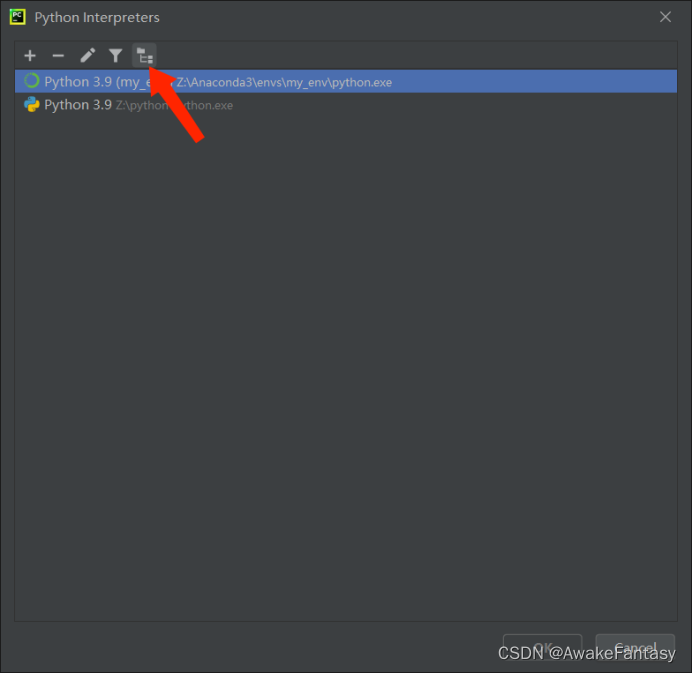Click the PyCharm logo in title bar
The width and height of the screenshot is (692, 673).
[x=18, y=17]
